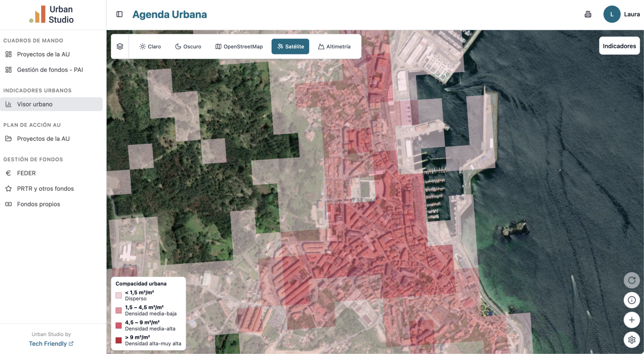The image size is (644, 354).
Task: Open the map info circle button
Action: 631,300
